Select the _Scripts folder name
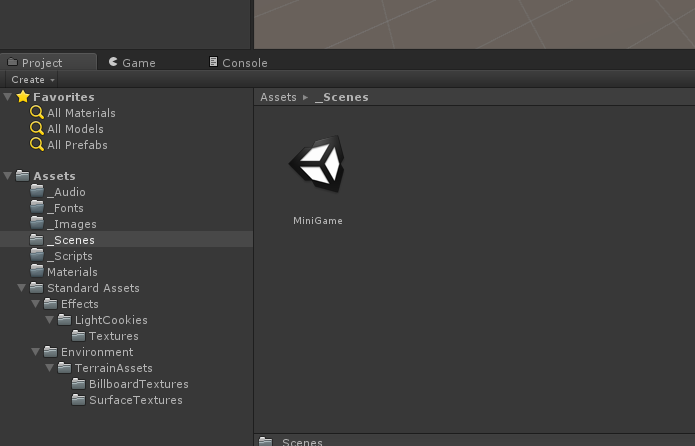The image size is (695, 446). 70,256
